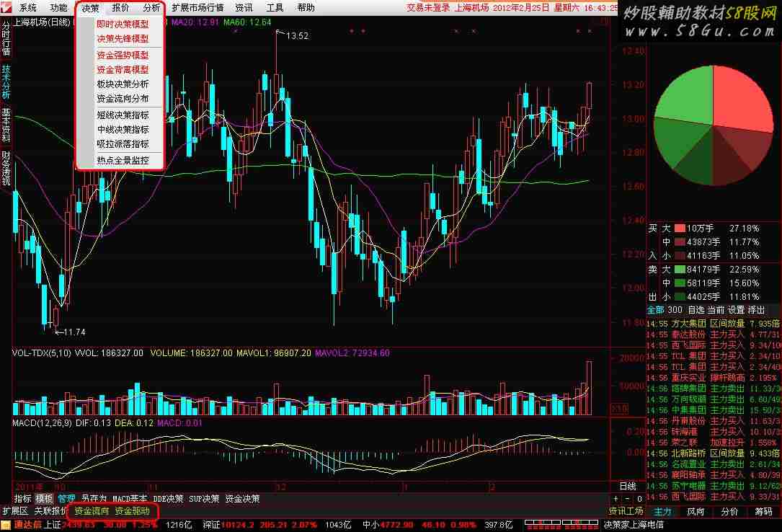Click the 84179手 large sell color swatch

pos(680,269)
